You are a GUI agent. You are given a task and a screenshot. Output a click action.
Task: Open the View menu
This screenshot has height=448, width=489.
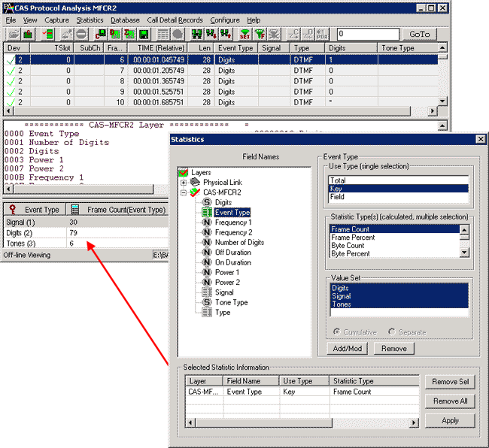point(30,20)
